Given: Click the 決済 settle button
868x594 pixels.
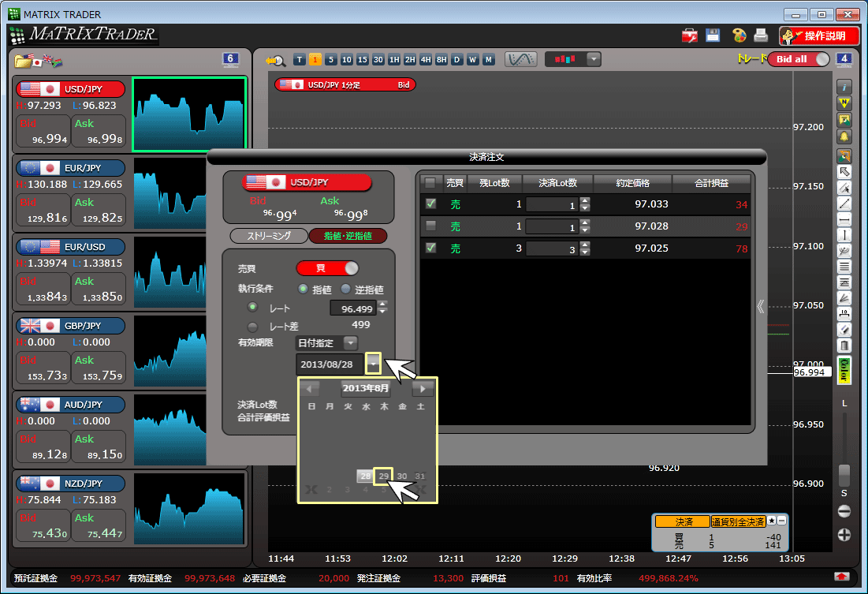Looking at the screenshot, I should point(683,521).
